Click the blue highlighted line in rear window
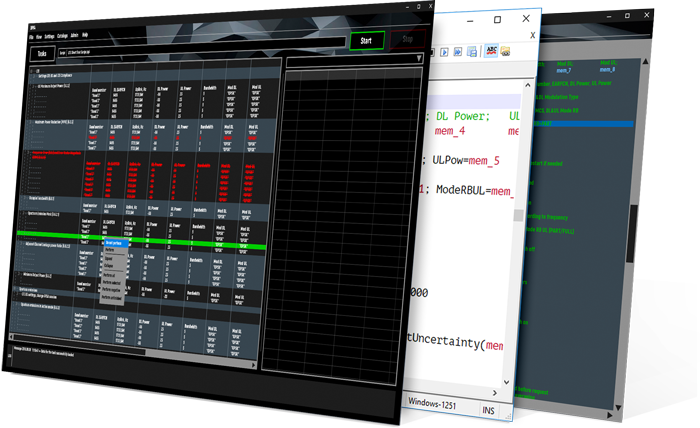 point(583,124)
